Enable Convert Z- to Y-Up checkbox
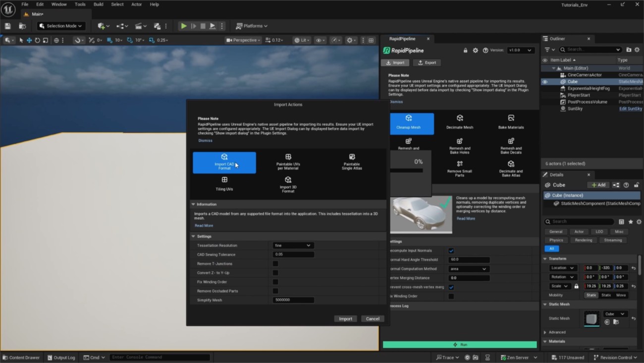This screenshot has height=363, width=644. coord(275,273)
